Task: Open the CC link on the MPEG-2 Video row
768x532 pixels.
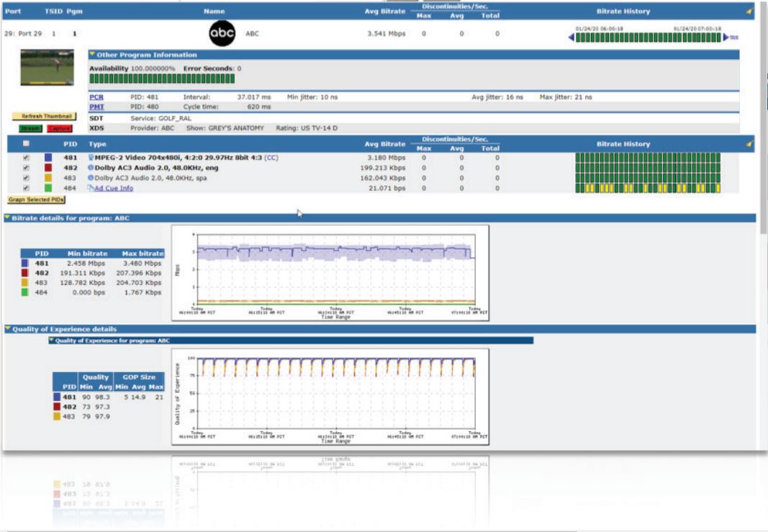Action: coord(271,158)
